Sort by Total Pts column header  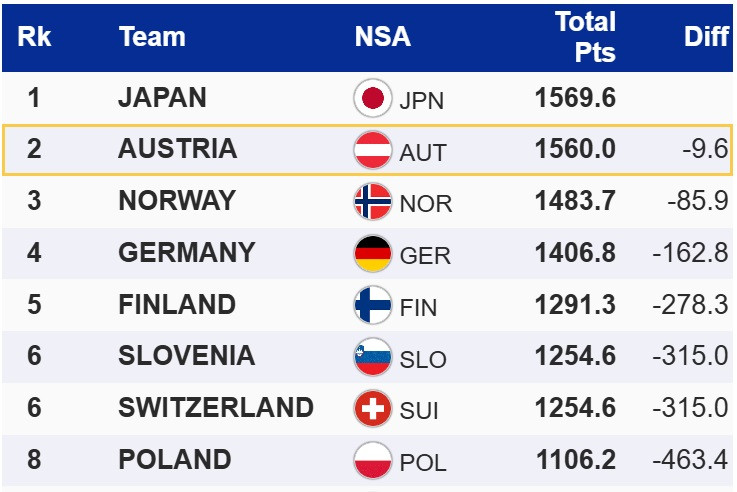coord(586,37)
